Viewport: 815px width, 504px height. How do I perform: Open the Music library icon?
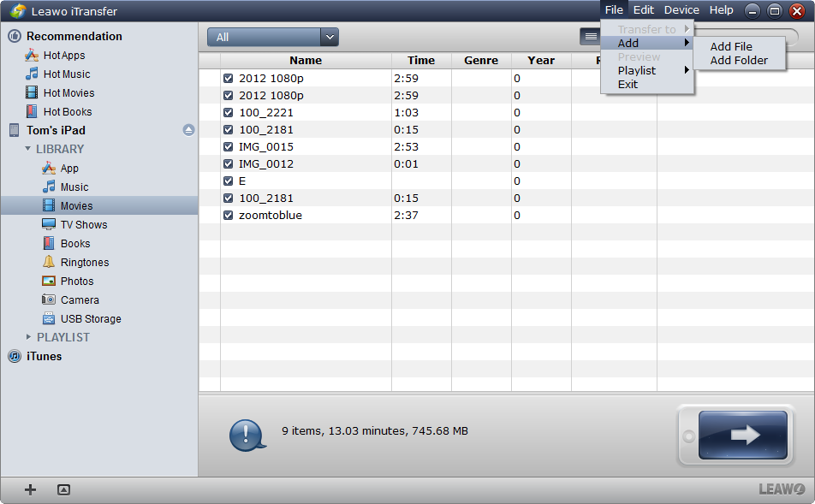49,187
